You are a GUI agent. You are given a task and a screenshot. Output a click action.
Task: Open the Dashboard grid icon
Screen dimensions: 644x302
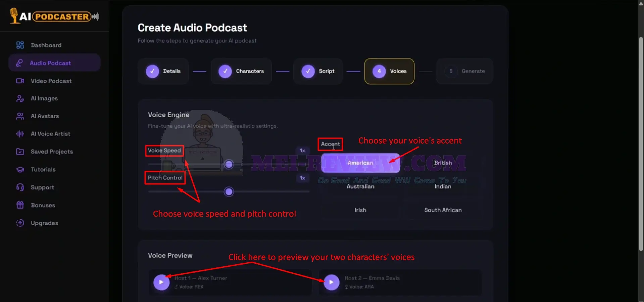click(20, 45)
